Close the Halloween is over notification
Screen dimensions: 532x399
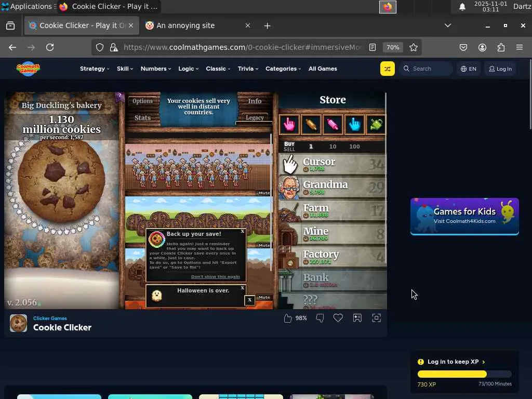(x=243, y=288)
